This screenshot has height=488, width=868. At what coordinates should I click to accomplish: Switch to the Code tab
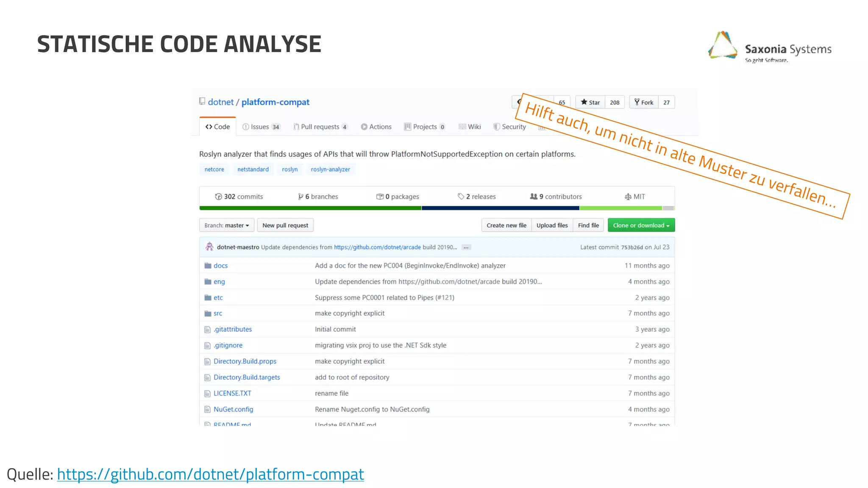tap(217, 127)
